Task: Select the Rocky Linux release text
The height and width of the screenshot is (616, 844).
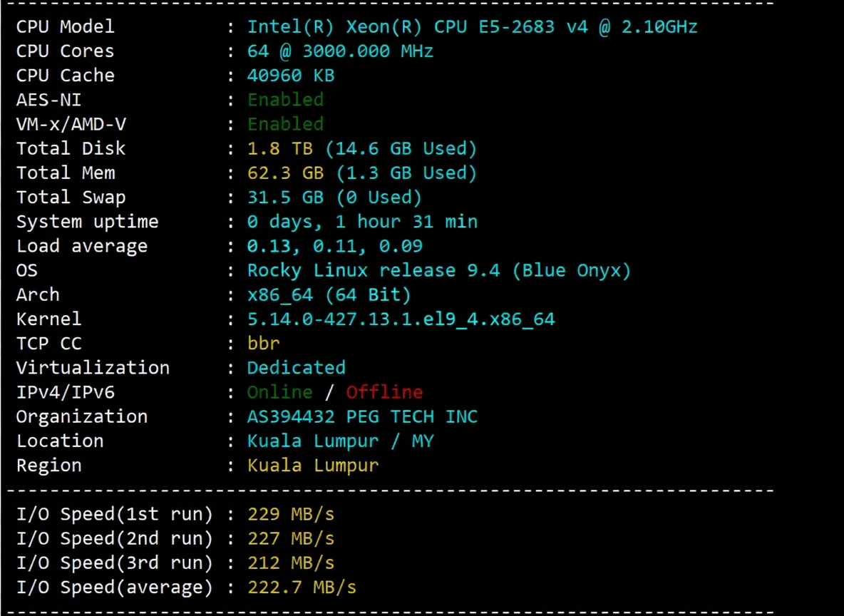Action: 438,270
